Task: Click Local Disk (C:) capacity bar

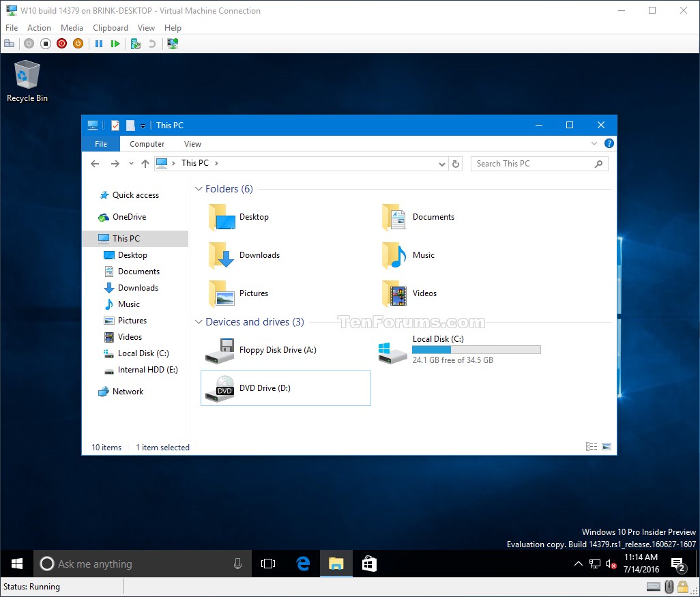Action: point(476,349)
